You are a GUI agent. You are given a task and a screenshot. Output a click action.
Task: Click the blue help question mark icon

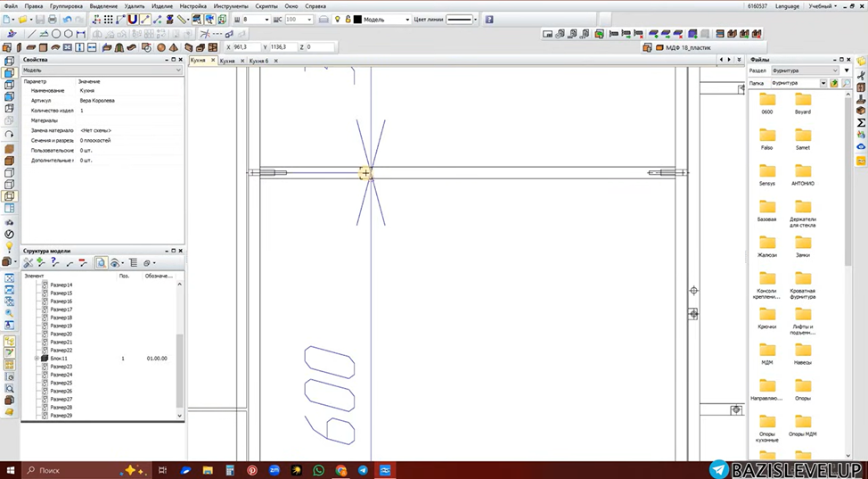(489, 20)
